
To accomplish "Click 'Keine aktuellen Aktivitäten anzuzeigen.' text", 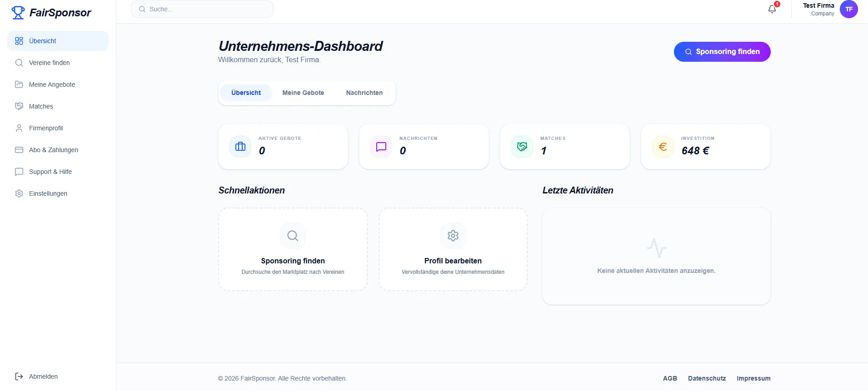I will click(x=656, y=271).
